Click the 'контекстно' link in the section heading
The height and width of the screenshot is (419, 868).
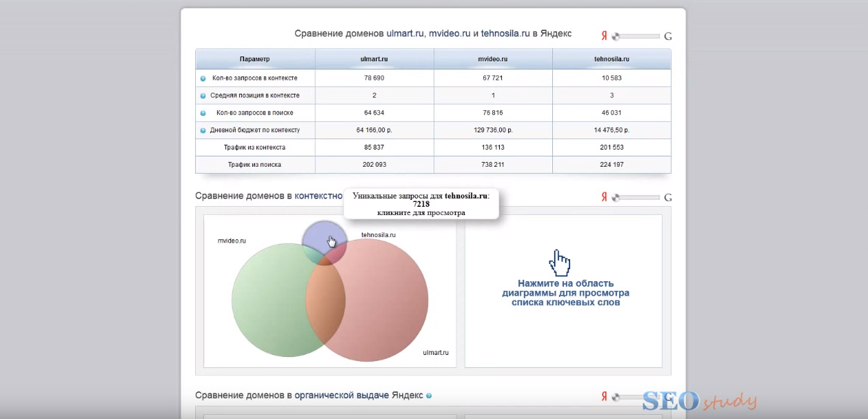coord(319,196)
